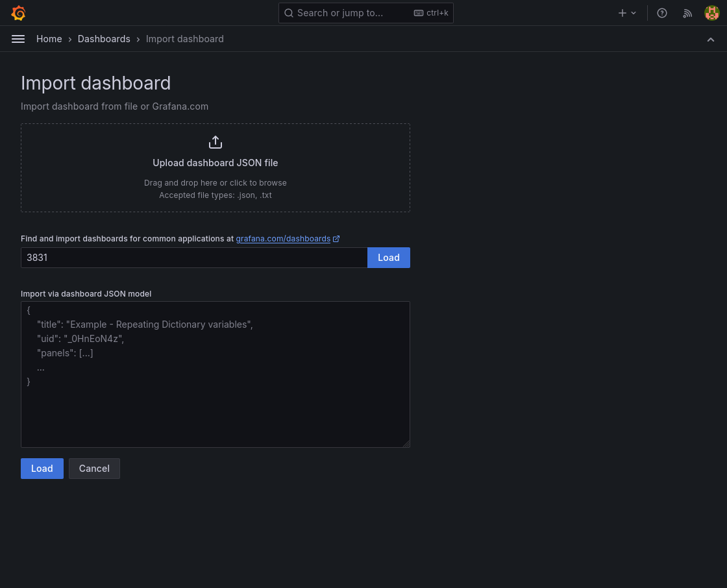The height and width of the screenshot is (588, 727).
Task: Click the external link icon beside grafana.com/dashboards
Action: coord(336,239)
